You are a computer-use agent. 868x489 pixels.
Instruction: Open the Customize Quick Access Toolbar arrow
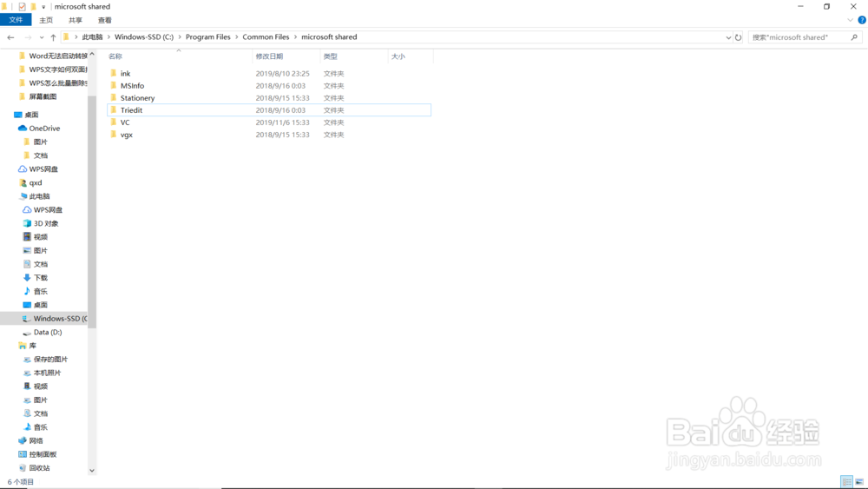43,7
